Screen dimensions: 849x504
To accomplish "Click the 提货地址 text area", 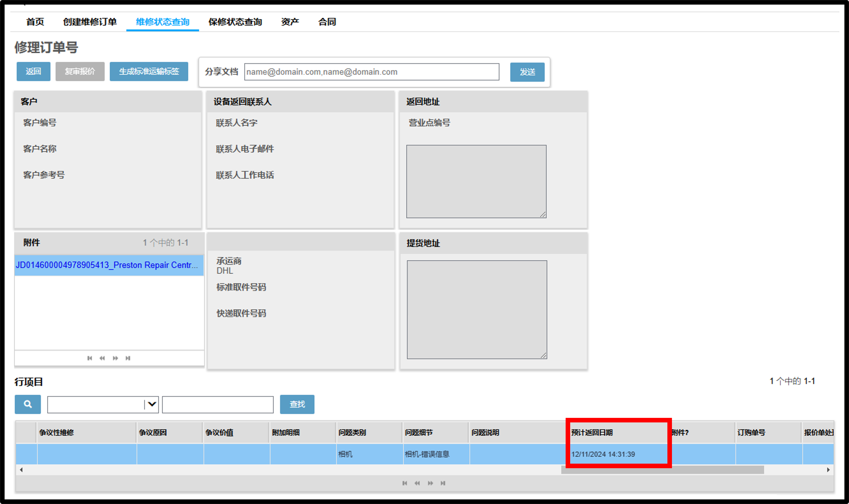I will click(x=477, y=310).
